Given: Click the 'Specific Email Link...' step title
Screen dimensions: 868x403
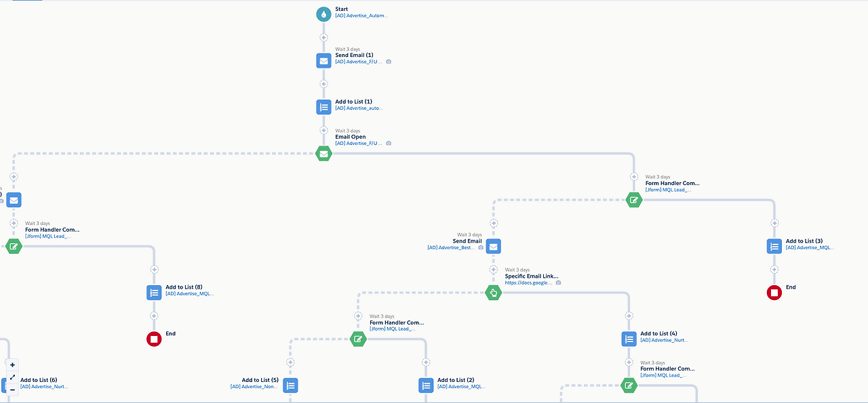Looking at the screenshot, I should [532, 276].
